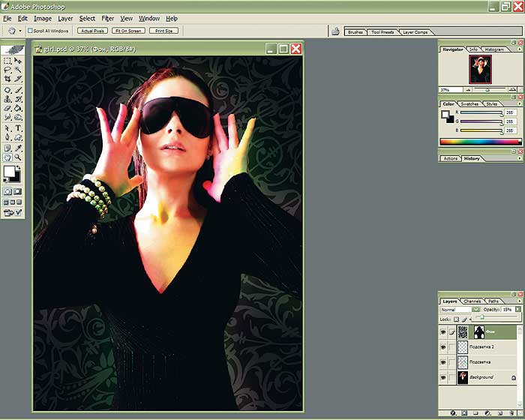The image size is (525, 420).
Task: Switch to the Histogram tab
Action: click(494, 49)
